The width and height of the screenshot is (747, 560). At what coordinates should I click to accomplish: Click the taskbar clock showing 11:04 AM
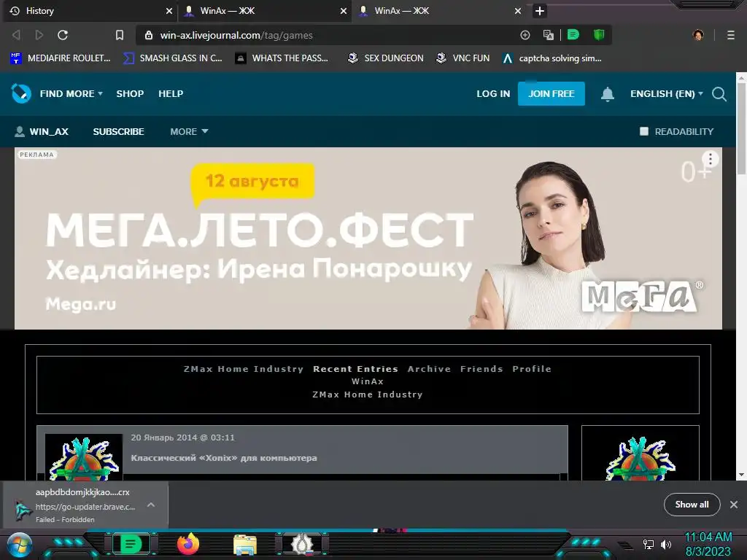(x=708, y=544)
